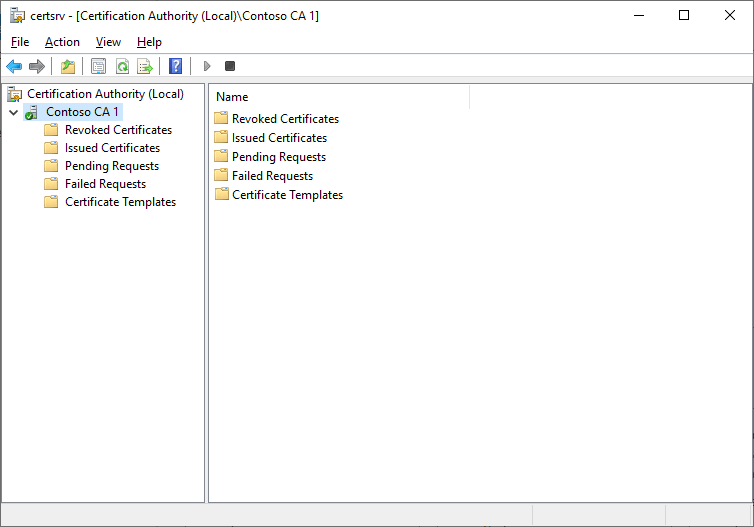Open the File menu
The image size is (754, 527).
(x=20, y=42)
